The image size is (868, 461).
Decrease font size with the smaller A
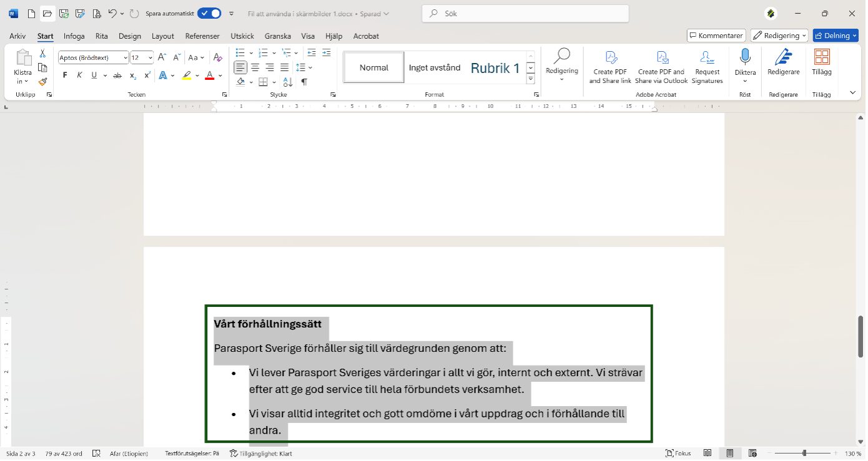[x=176, y=57]
